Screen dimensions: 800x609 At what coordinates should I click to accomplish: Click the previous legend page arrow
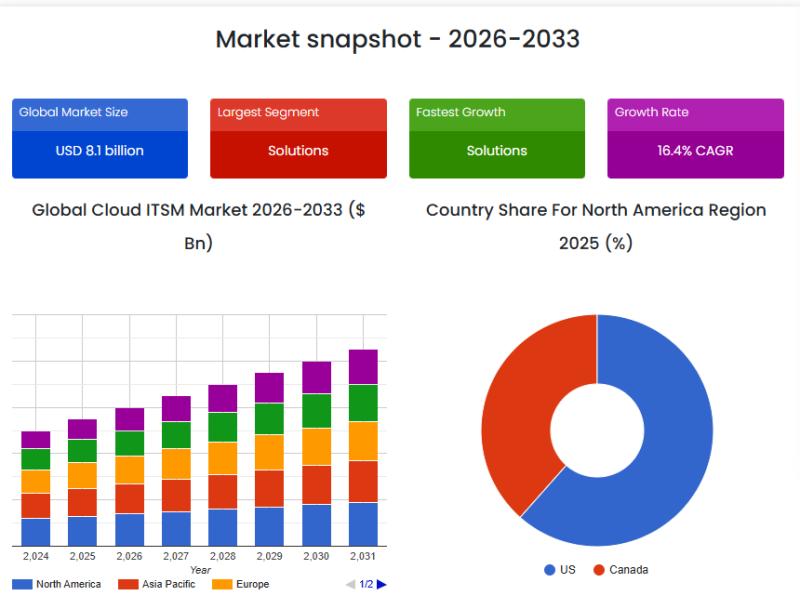tap(350, 584)
